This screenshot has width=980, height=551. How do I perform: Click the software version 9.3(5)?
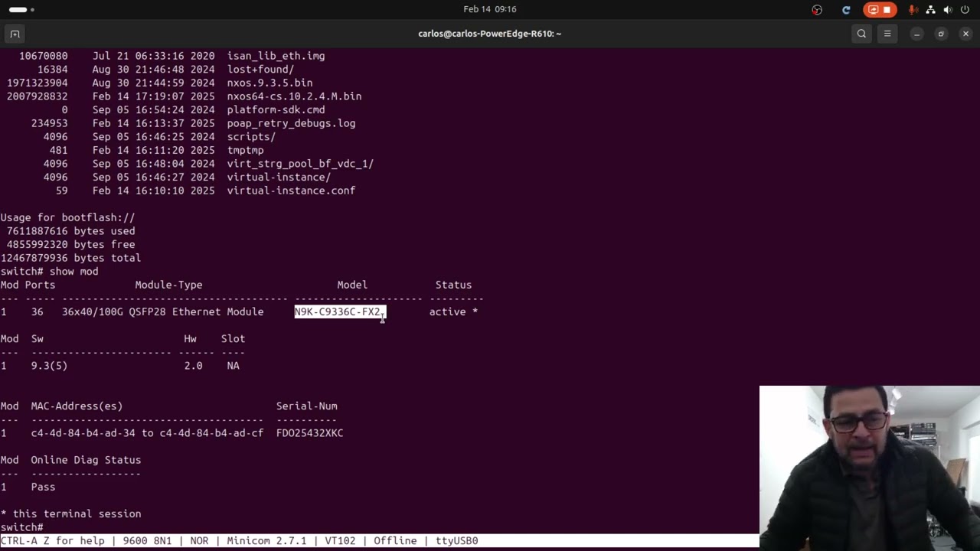tap(49, 366)
